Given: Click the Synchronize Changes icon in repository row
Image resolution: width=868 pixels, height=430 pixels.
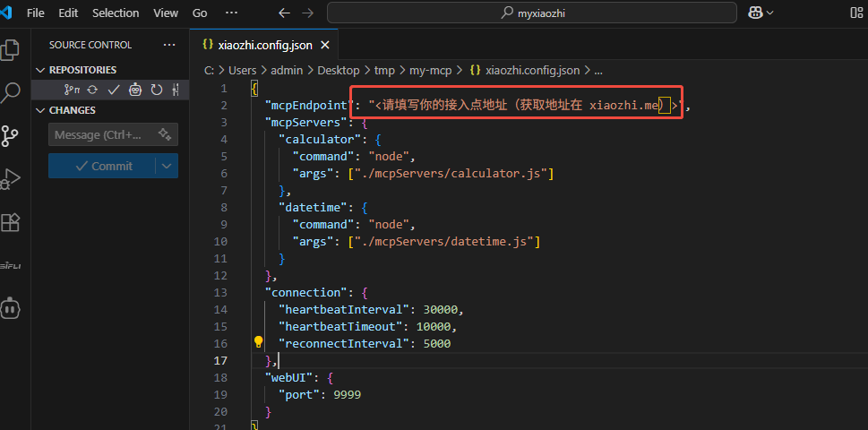Looking at the screenshot, I should tap(92, 90).
